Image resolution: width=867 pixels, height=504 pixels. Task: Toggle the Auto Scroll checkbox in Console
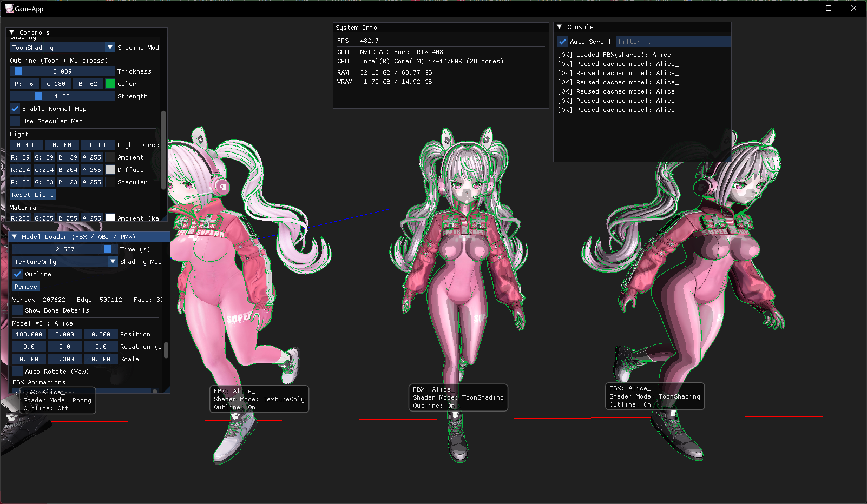click(x=563, y=42)
